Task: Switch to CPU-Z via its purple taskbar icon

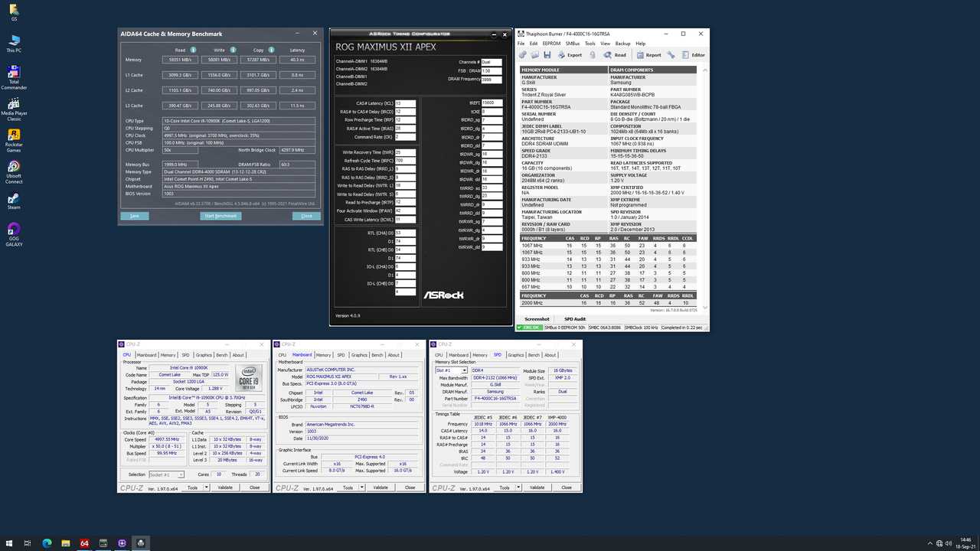Action: (x=122, y=543)
